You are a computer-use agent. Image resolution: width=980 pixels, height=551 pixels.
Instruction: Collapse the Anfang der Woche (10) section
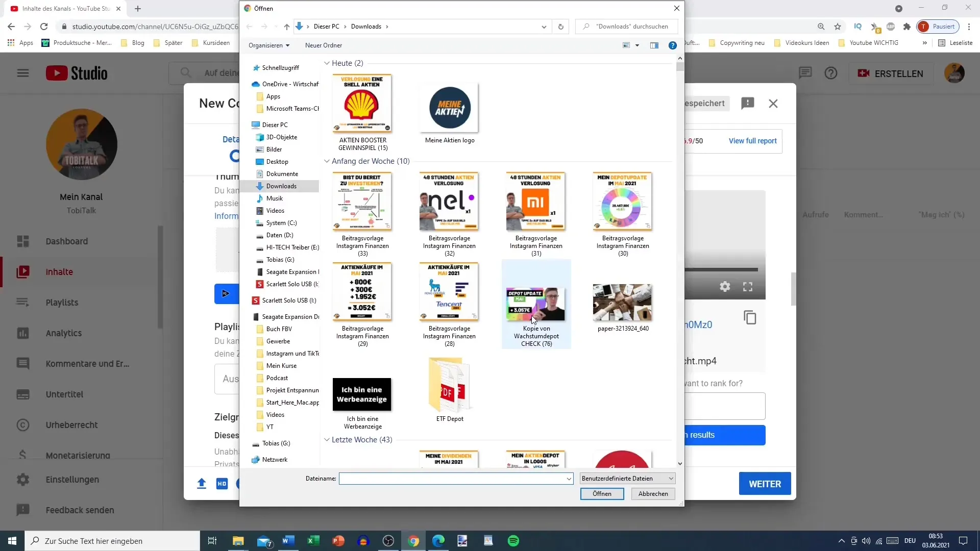(328, 161)
